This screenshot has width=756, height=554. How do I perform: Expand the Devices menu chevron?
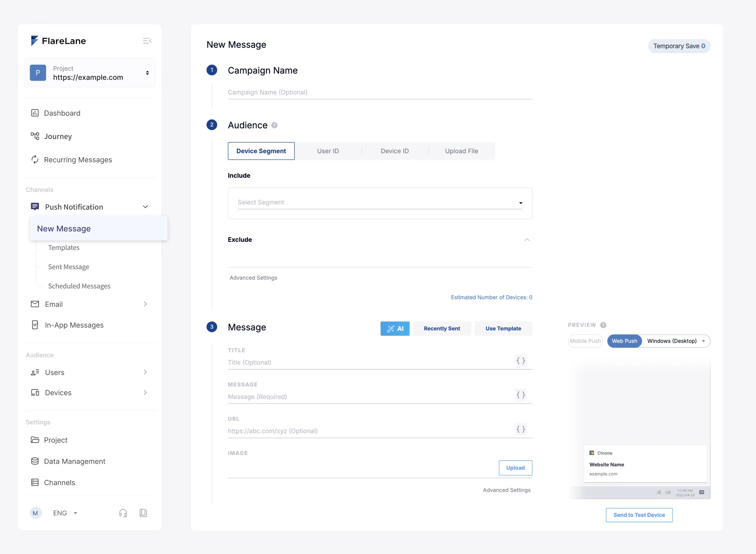pyautogui.click(x=145, y=392)
